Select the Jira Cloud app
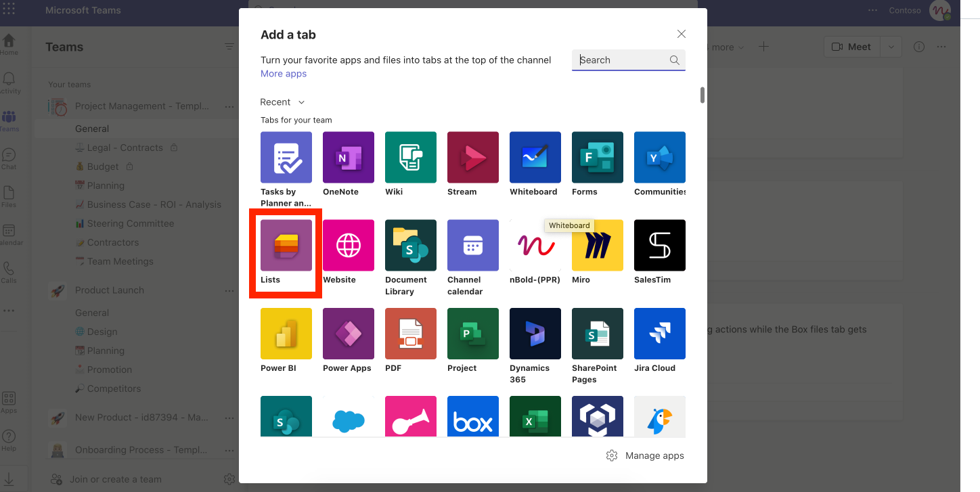This screenshot has height=492, width=980. [x=660, y=334]
